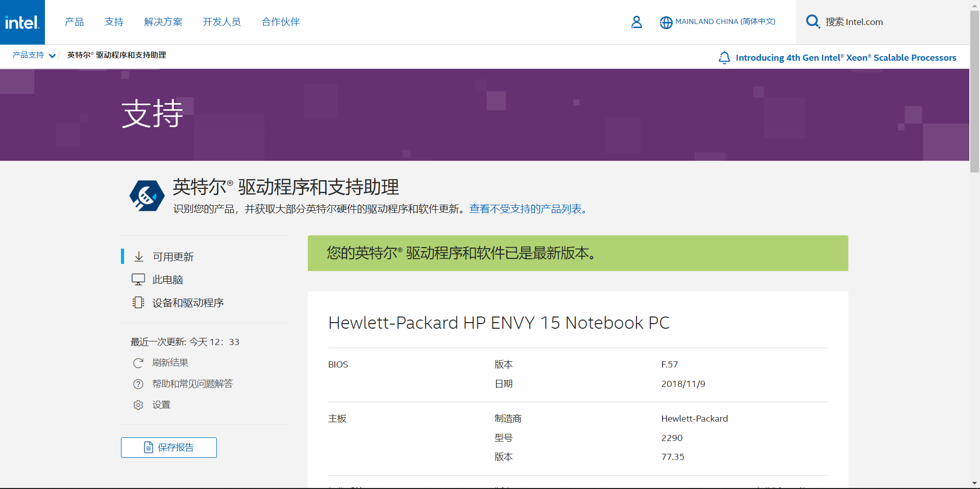Click the Hewlett-Packard HP ENVY 15 Notebook PC heading
This screenshot has width=980, height=489.
pyautogui.click(x=499, y=323)
